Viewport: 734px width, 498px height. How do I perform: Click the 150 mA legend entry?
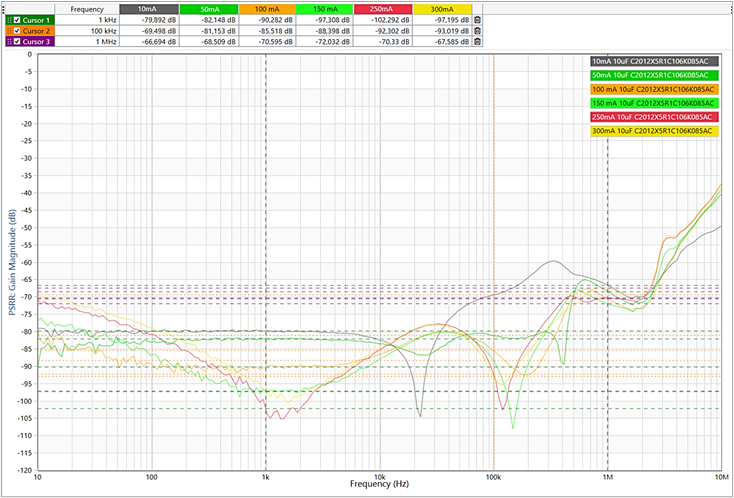point(653,103)
